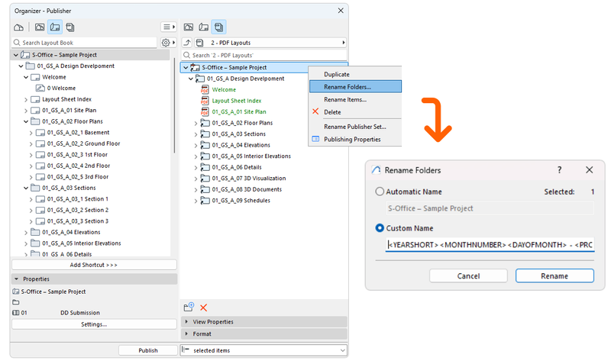Viewport: 611px width, 364px height.
Task: Select Publisher Sets icon in left toolbar
Action: 70,27
